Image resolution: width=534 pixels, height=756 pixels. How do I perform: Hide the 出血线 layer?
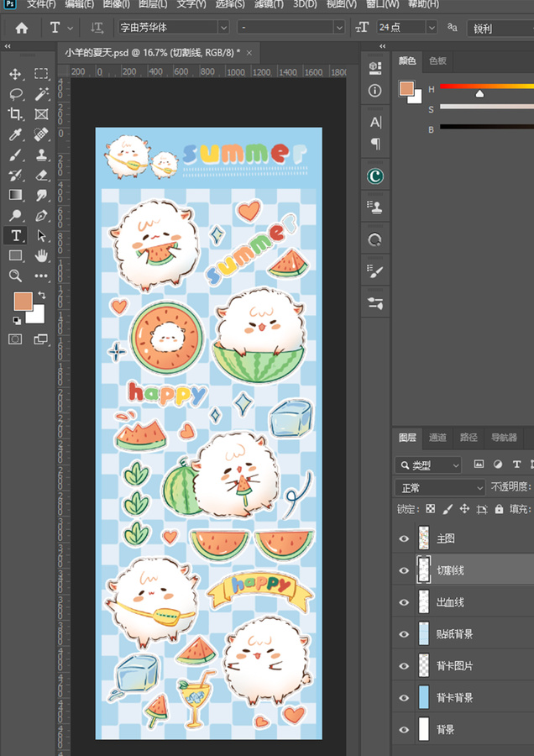[x=404, y=602]
